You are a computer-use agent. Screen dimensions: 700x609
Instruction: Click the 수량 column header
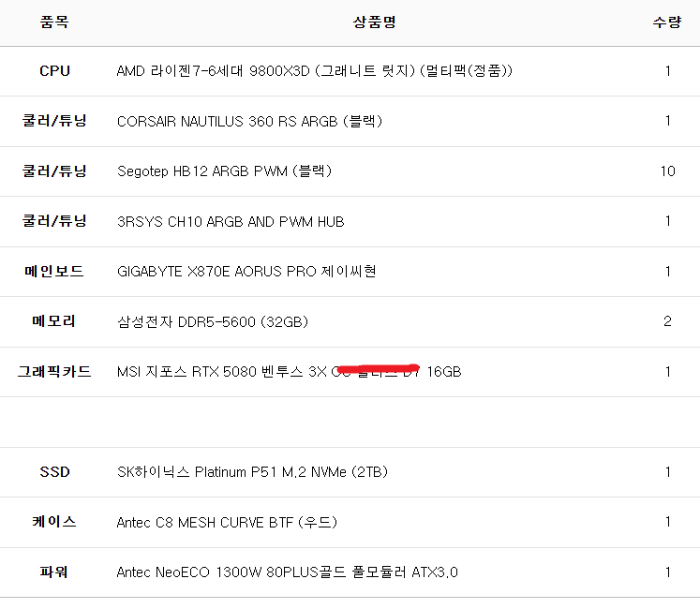667,22
